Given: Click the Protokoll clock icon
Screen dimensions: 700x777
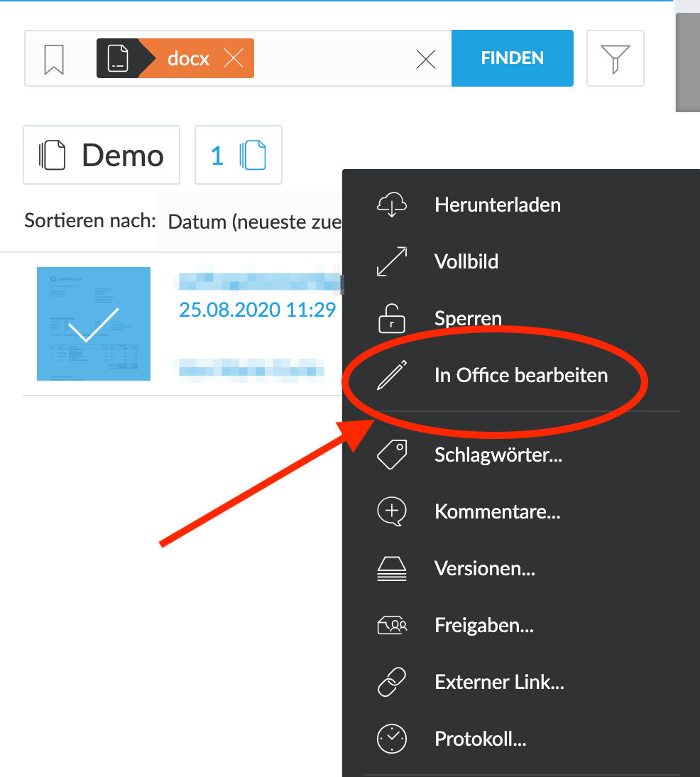Looking at the screenshot, I should pos(392,739).
